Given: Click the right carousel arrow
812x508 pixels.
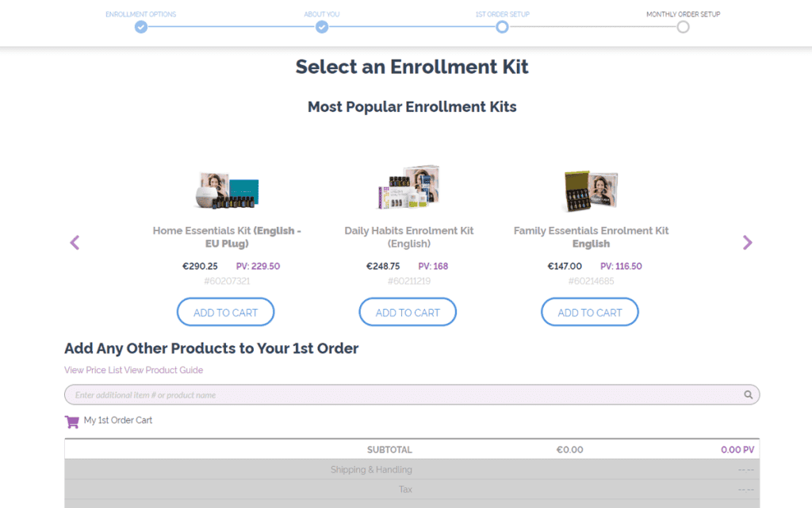Looking at the screenshot, I should point(746,242).
